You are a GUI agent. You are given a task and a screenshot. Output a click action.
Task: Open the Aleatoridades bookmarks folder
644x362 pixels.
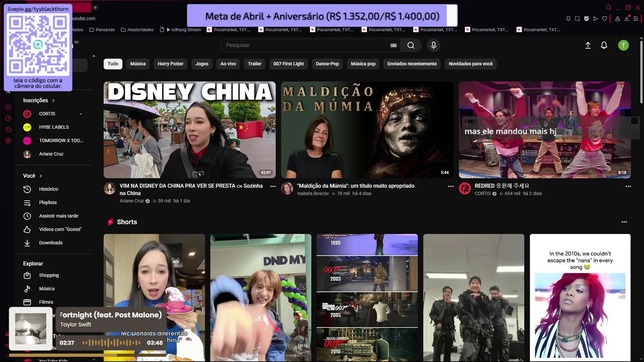click(x=137, y=30)
